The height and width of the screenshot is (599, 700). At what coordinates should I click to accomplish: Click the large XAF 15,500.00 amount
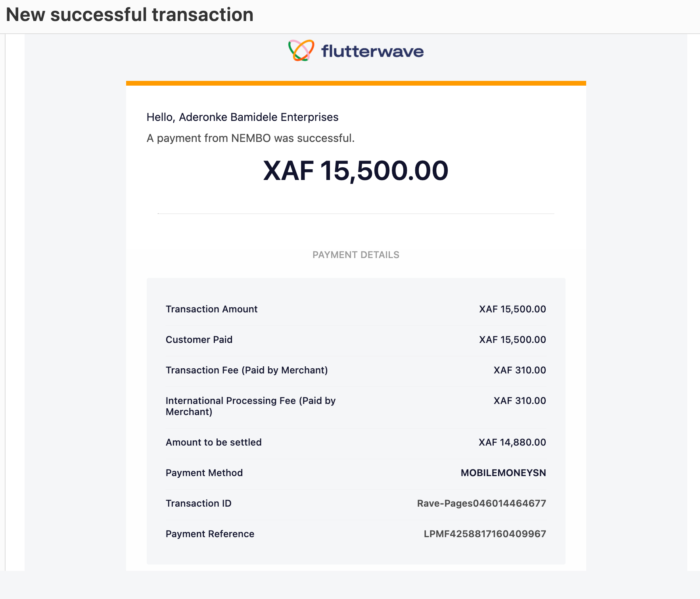click(x=356, y=171)
